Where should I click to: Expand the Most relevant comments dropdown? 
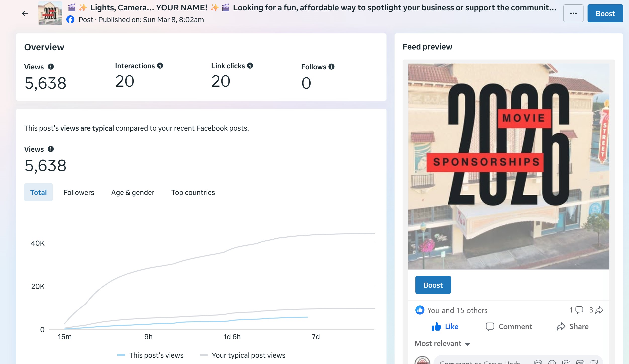click(442, 343)
